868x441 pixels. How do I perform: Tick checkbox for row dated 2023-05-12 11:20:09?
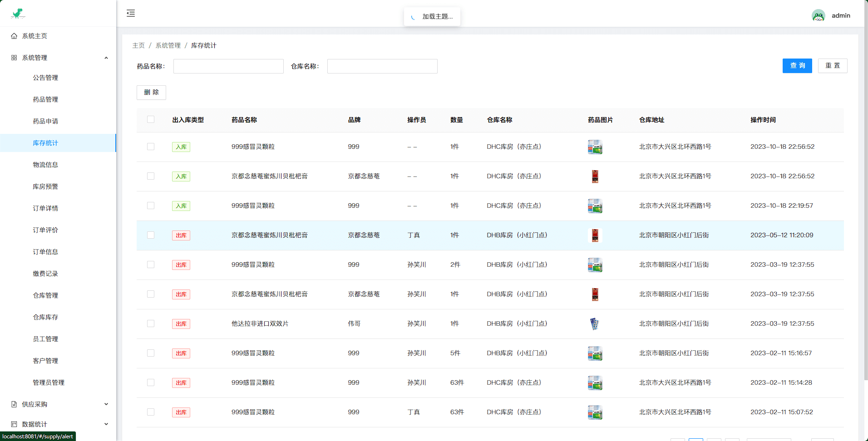[x=151, y=235]
